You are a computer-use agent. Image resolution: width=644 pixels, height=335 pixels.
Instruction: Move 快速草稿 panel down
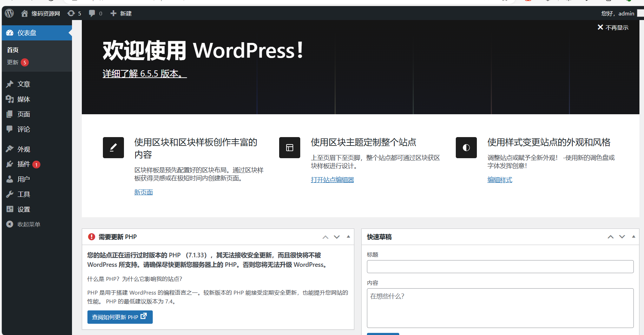click(622, 237)
